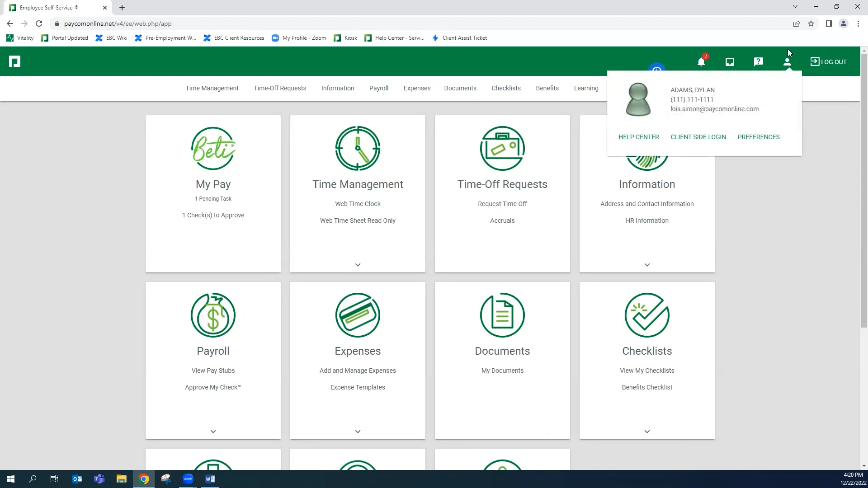Click the help question mark icon
This screenshot has height=488, width=868.
pyautogui.click(x=759, y=62)
